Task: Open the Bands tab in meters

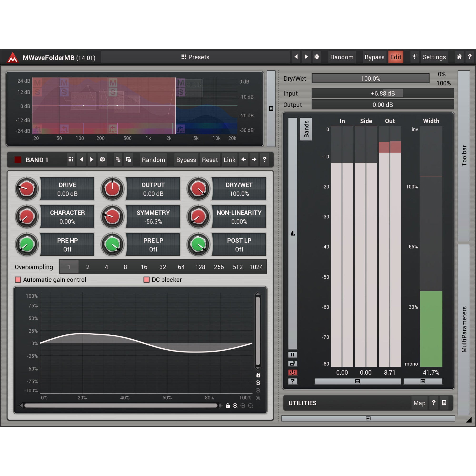Action: [306, 129]
